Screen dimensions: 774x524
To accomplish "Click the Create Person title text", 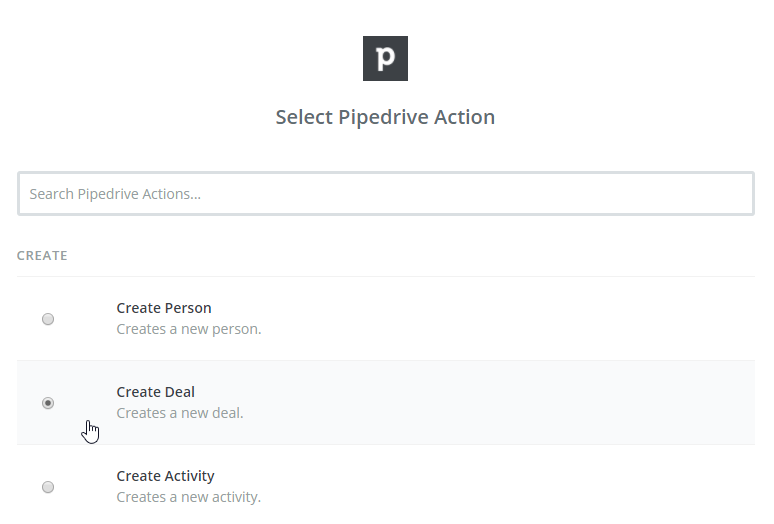I will coord(164,308).
